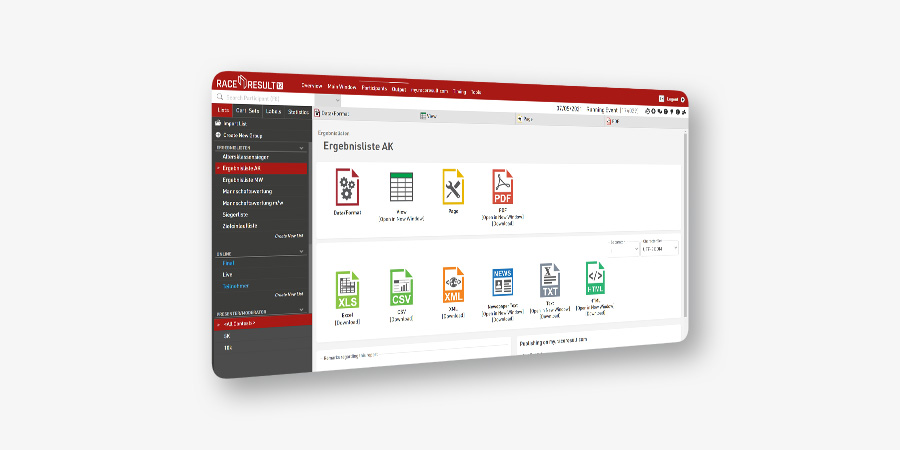This screenshot has width=900, height=450.
Task: Open the green HTML export icon
Action: [x=595, y=278]
